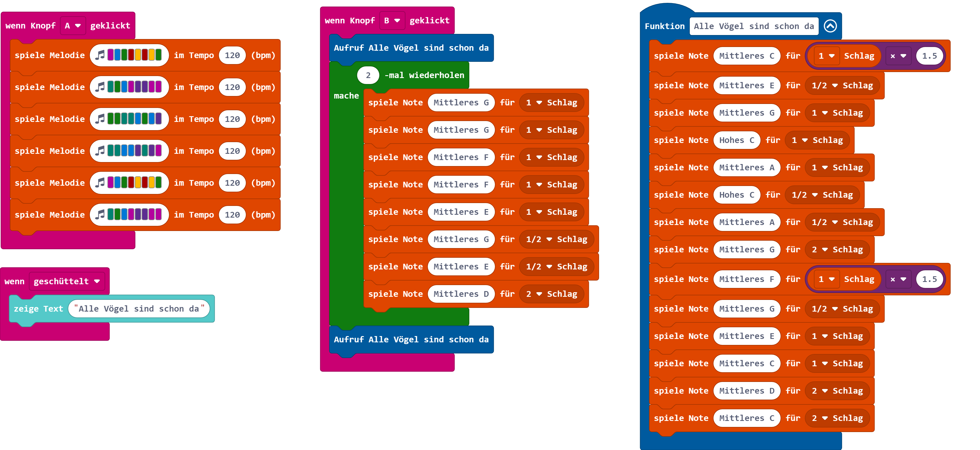Open beat dropdown for Hohes C 1/2 Schlag

tap(815, 195)
